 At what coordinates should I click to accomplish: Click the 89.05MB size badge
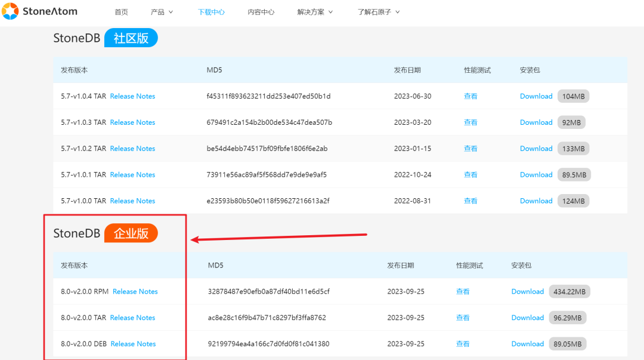[568, 344]
